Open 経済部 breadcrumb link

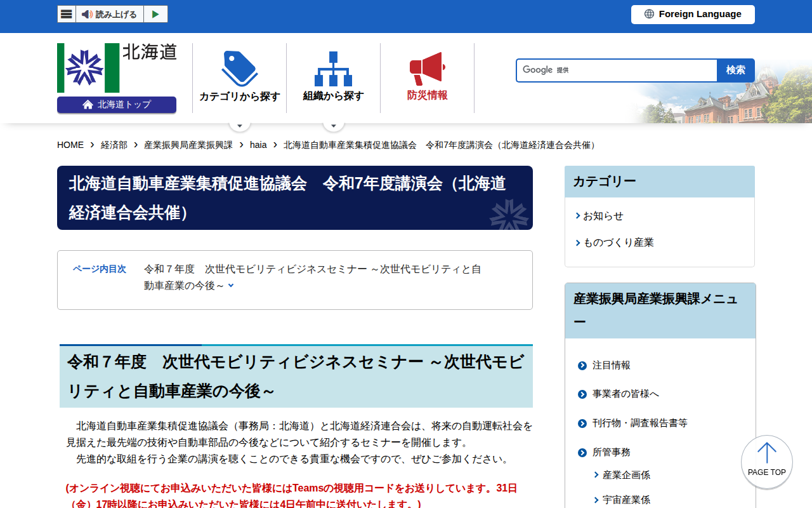pos(114,145)
